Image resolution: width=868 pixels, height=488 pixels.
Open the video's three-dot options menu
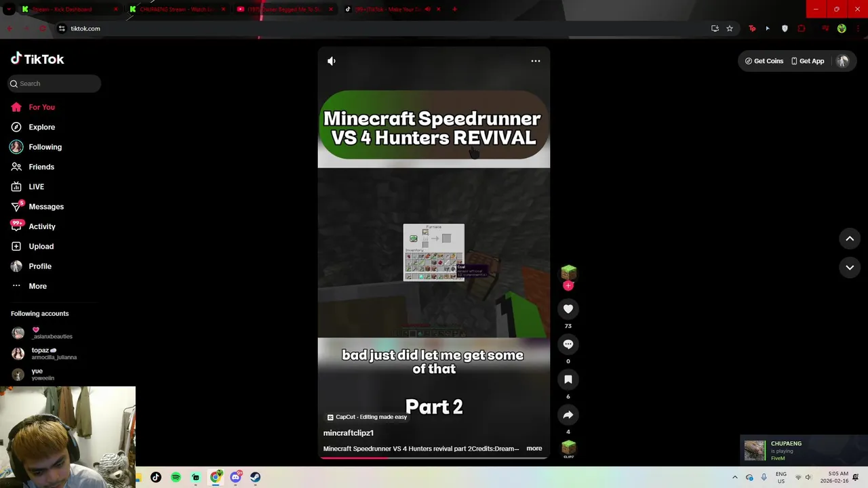(x=536, y=61)
